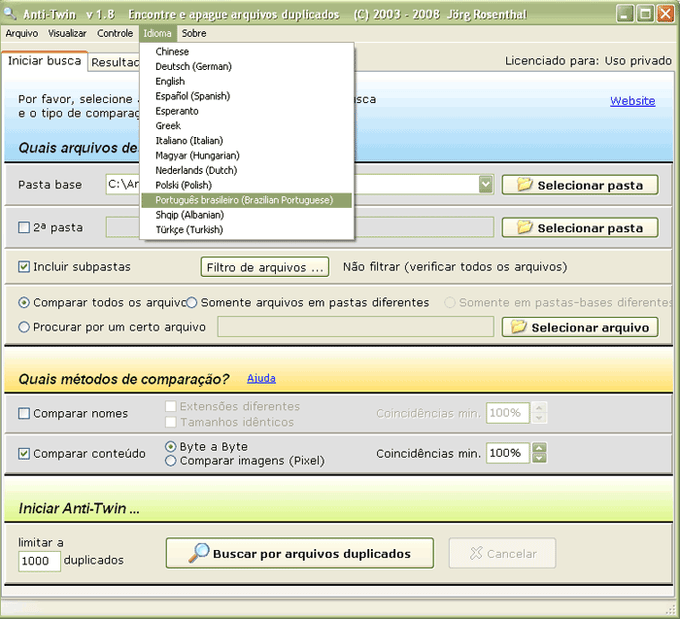
Task: Minimize the Anti-Twin window
Action: (624, 14)
